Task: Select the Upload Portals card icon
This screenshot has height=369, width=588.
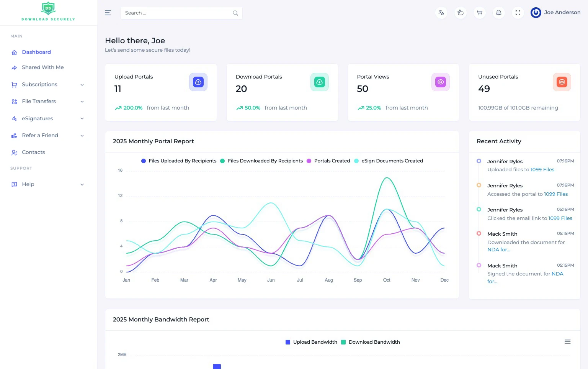Action: [198, 82]
